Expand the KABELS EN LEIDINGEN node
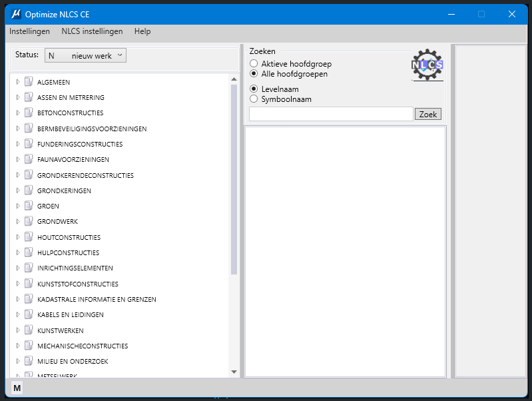Viewport: 532px width, 401px height. [x=18, y=314]
